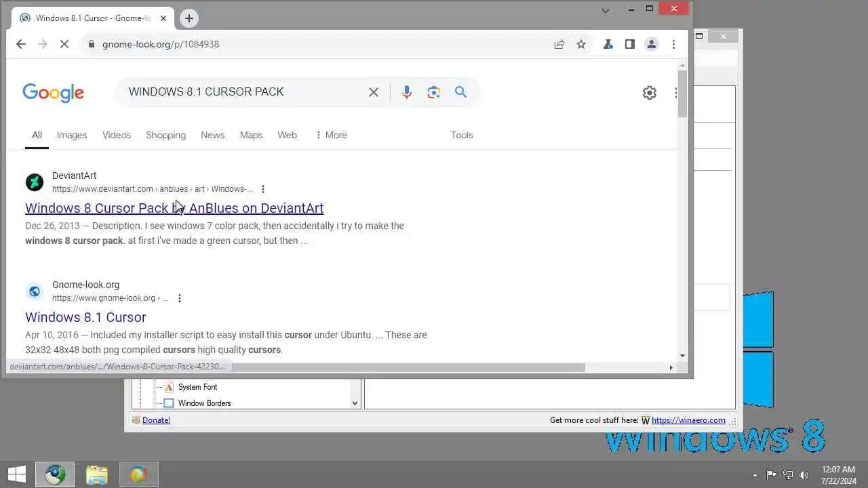Click the DeviantArt site name text
Viewport: 868px width, 488px height.
pyautogui.click(x=75, y=176)
